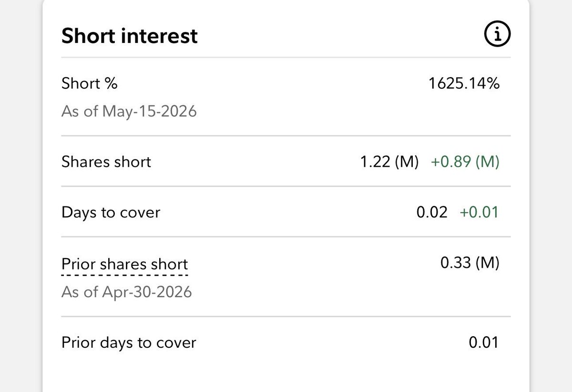Click the green +0.01 change value
This screenshot has width=572, height=392.
pyautogui.click(x=479, y=212)
